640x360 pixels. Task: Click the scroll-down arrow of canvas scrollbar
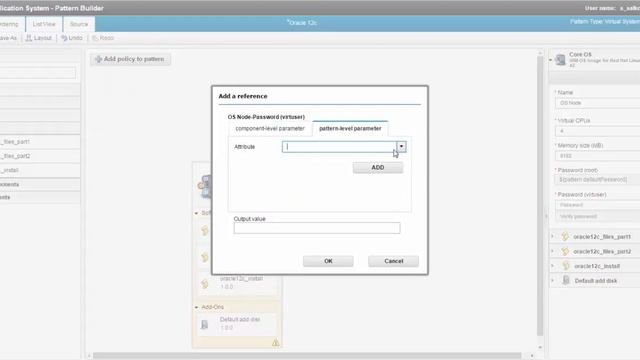point(540,347)
